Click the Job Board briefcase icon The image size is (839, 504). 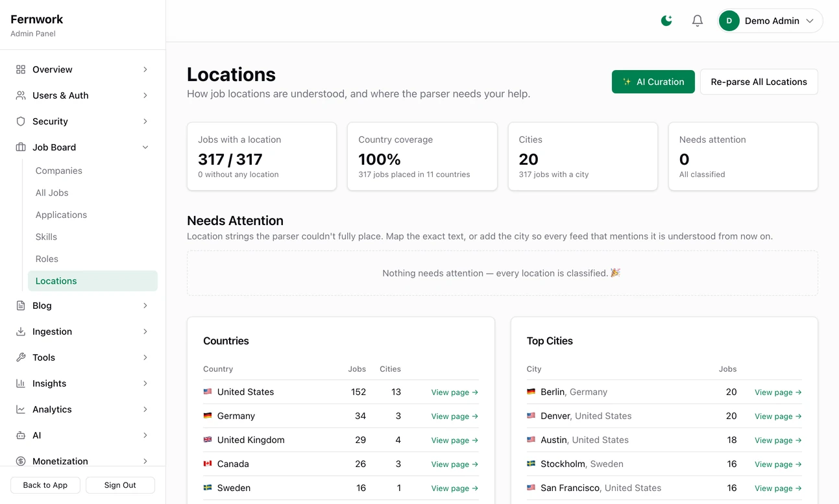(x=21, y=147)
